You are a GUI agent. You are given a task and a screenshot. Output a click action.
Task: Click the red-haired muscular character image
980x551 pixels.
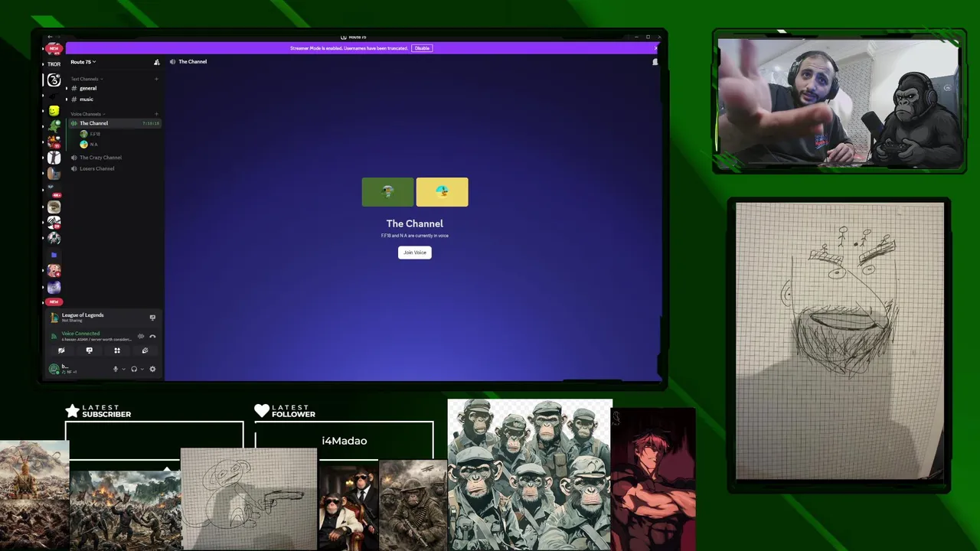654,480
